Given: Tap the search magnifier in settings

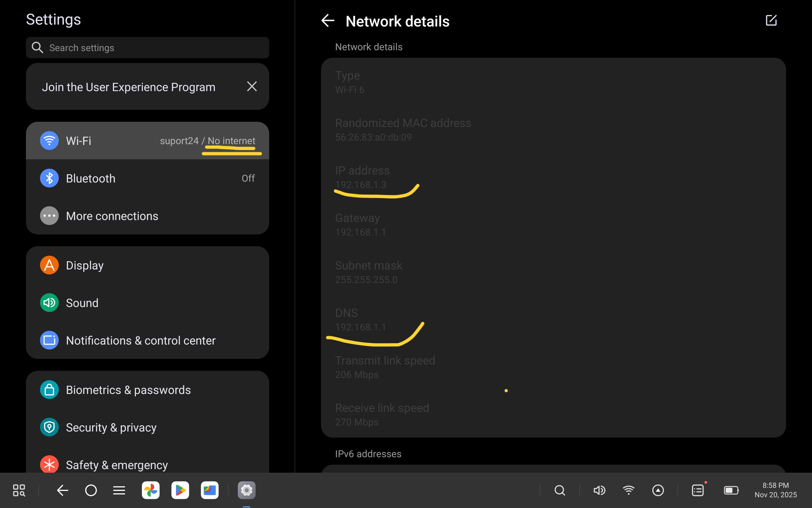Looking at the screenshot, I should [x=37, y=48].
